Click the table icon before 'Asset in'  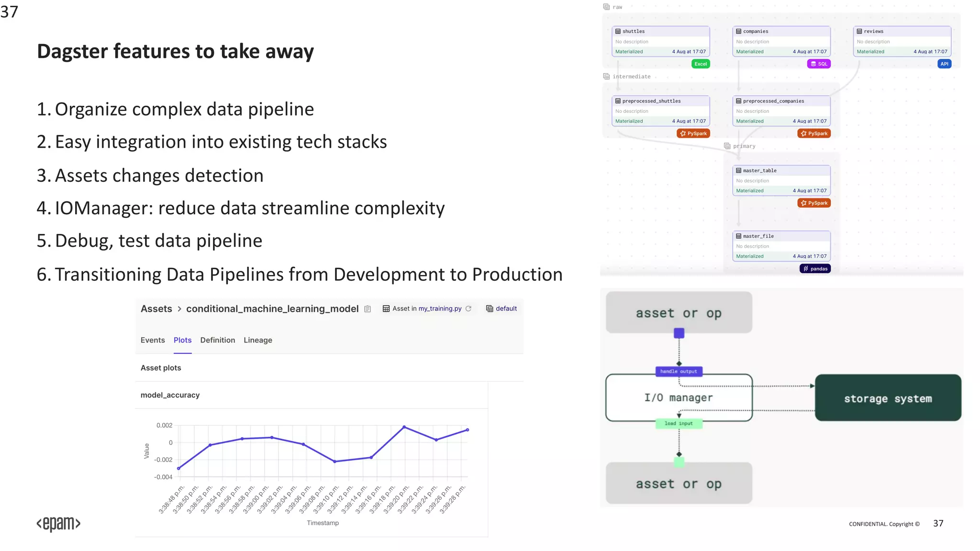[x=386, y=309]
